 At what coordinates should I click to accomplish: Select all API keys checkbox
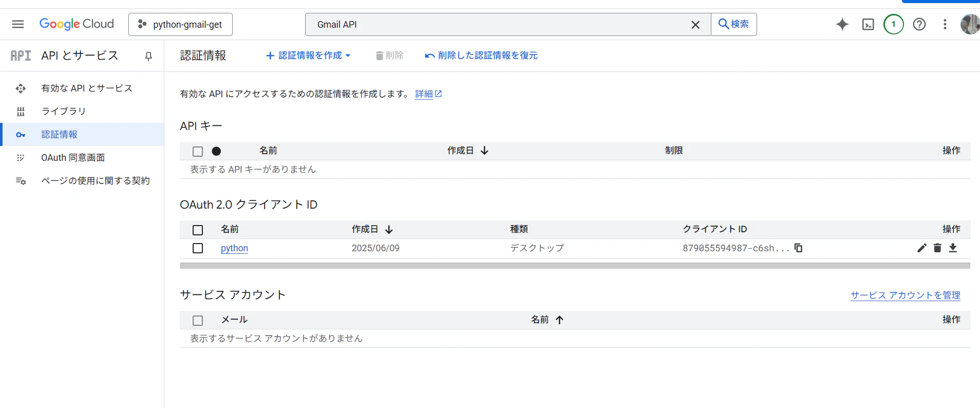click(198, 151)
